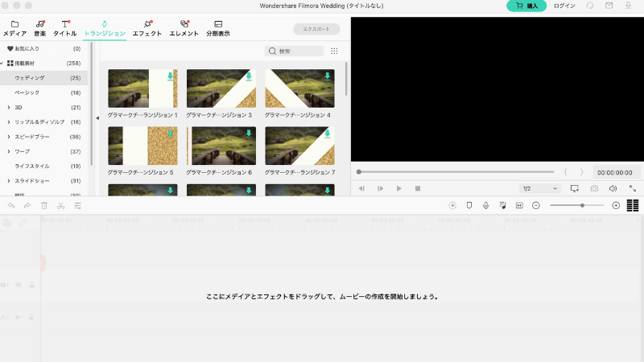Select transition thumbnail ending in ランジション 1
Viewport: 644px width, 362px height.
[x=142, y=88]
